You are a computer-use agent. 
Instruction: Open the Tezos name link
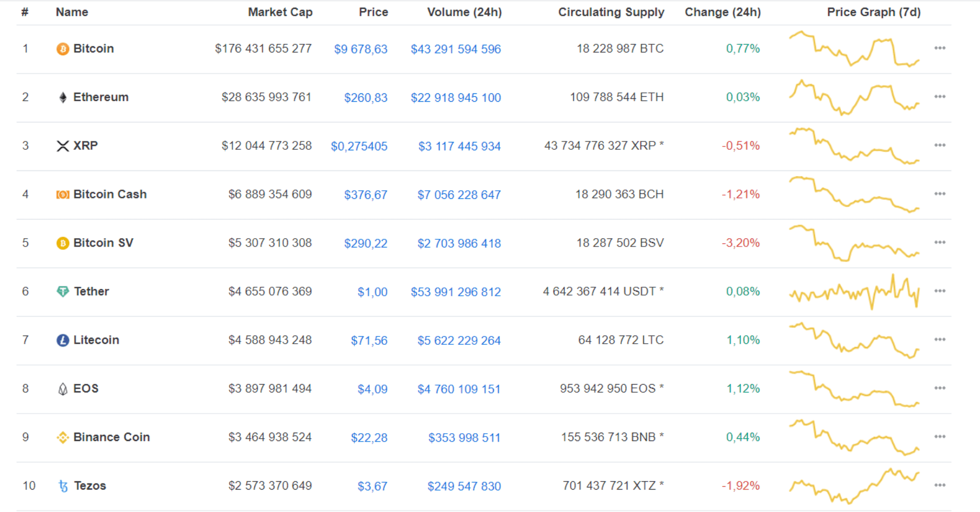(x=90, y=486)
